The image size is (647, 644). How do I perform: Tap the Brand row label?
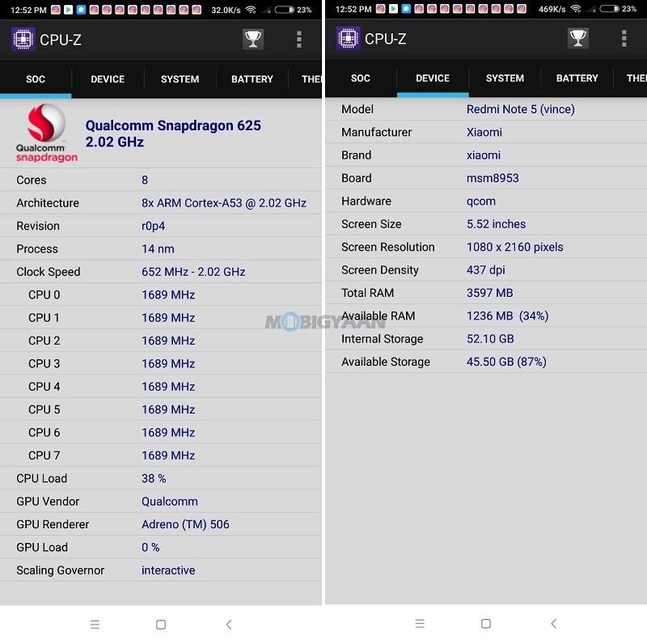[x=357, y=155]
